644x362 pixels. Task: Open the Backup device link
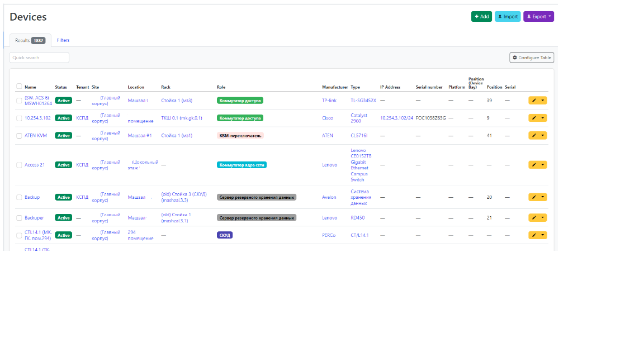[x=32, y=197]
